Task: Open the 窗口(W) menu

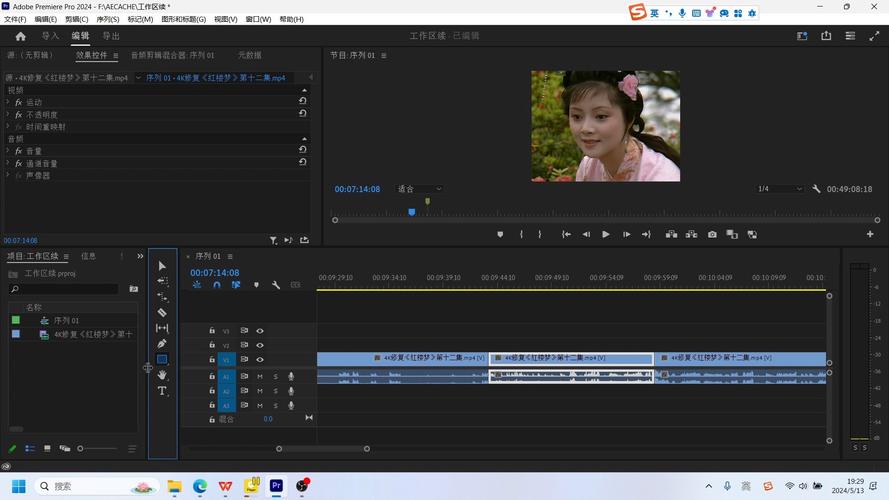Action: 258,19
